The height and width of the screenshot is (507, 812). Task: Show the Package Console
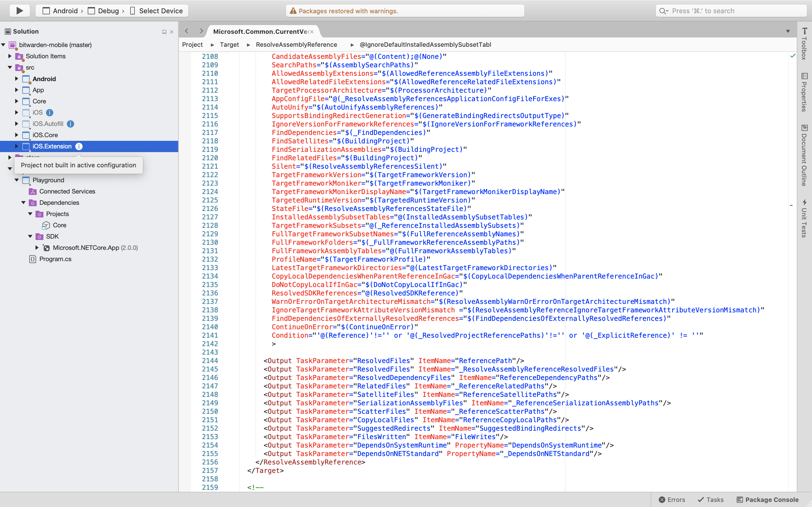[768, 500]
